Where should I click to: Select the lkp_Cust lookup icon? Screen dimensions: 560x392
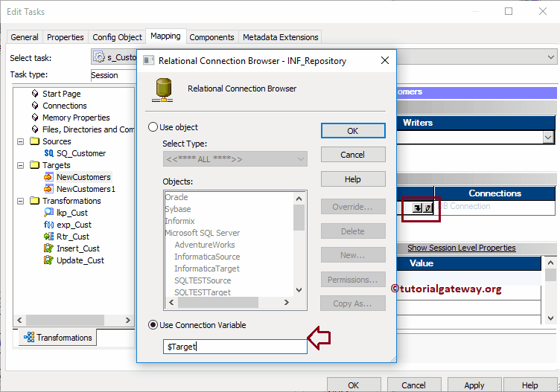(x=48, y=213)
